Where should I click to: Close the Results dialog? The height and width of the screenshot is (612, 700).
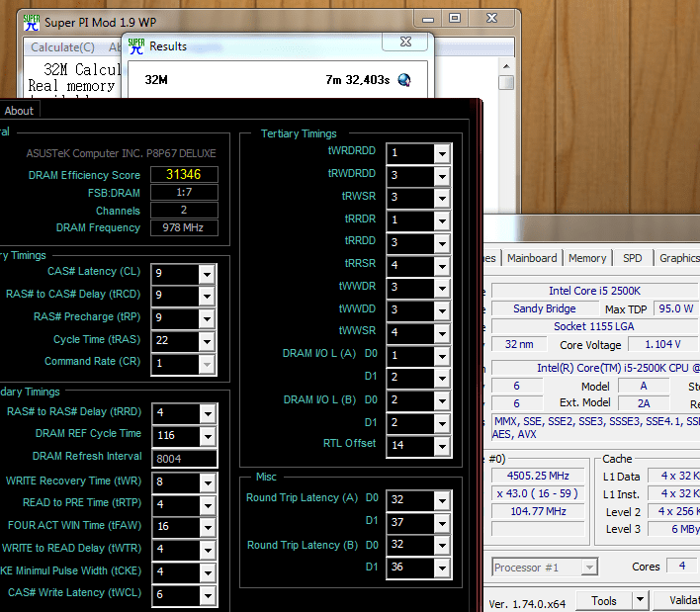(405, 42)
